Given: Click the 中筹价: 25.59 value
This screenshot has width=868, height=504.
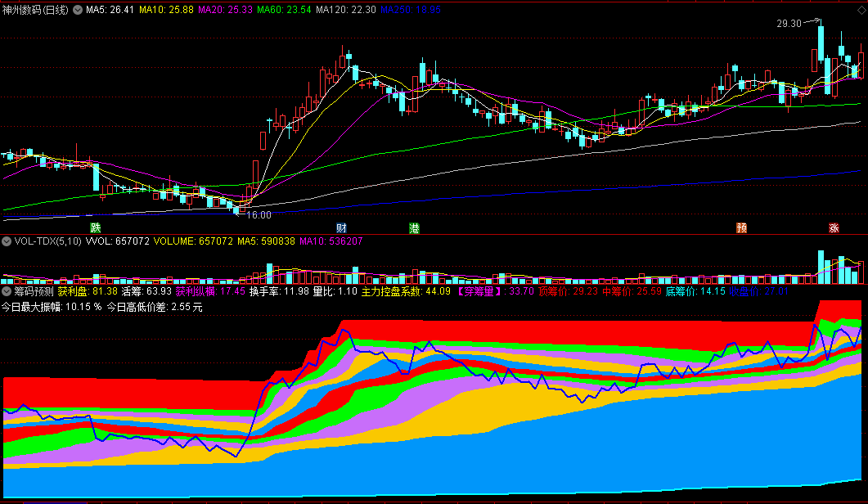Looking at the screenshot, I should (x=632, y=291).
